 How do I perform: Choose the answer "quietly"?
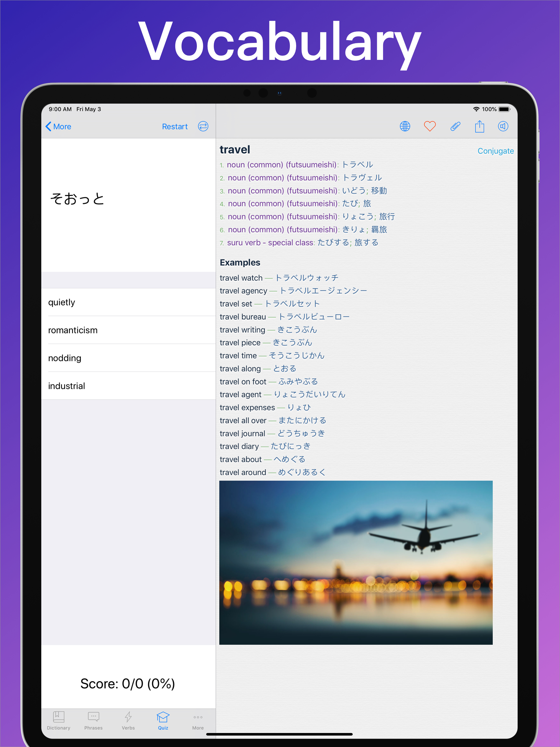pyautogui.click(x=128, y=302)
